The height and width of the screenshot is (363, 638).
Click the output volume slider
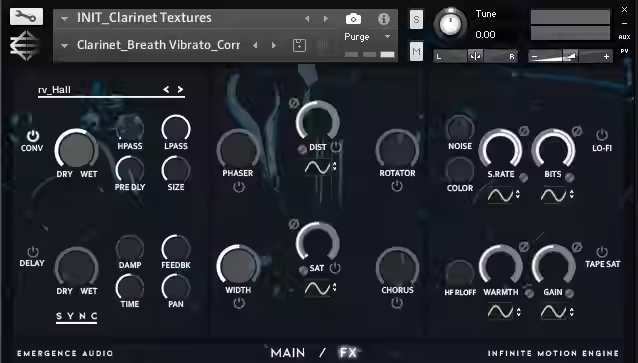570,56
